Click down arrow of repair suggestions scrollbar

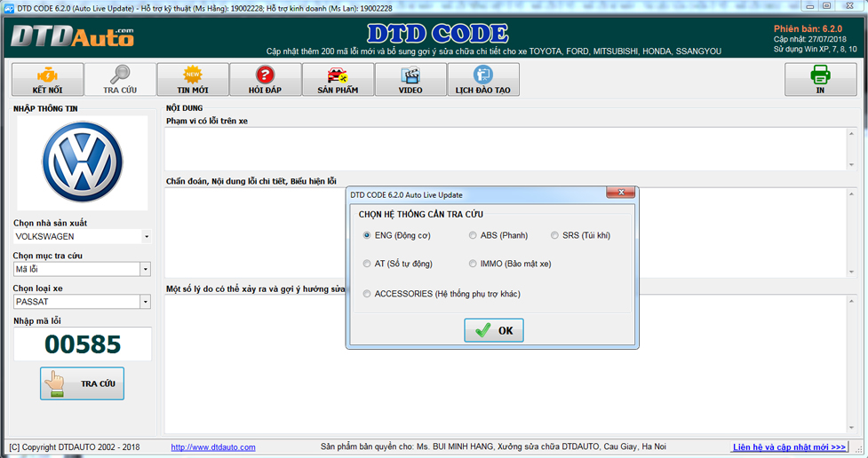tap(851, 428)
